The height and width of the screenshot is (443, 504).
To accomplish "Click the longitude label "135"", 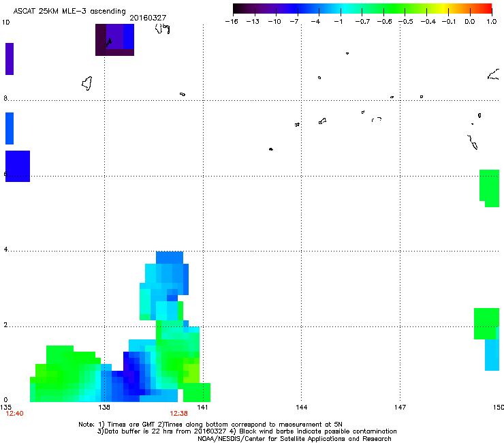I will pos(5,408).
